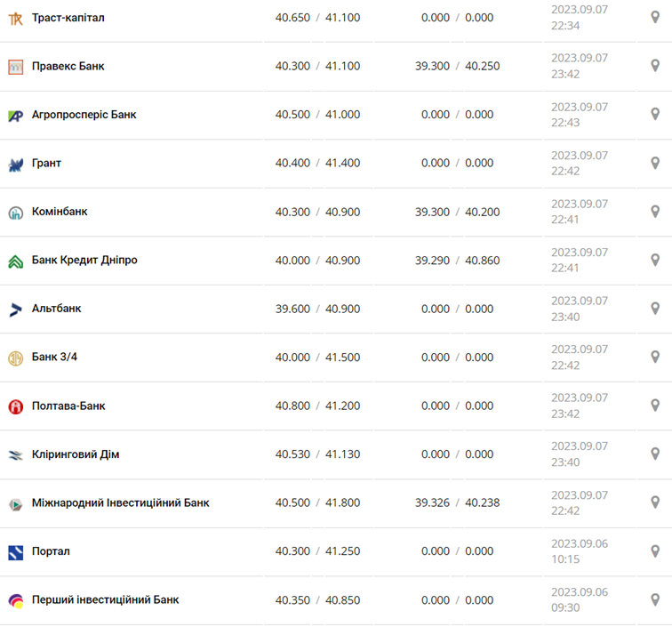Open the location pin for Полтава-Банк
Image resolution: width=672 pixels, height=627 pixels.
(x=655, y=406)
